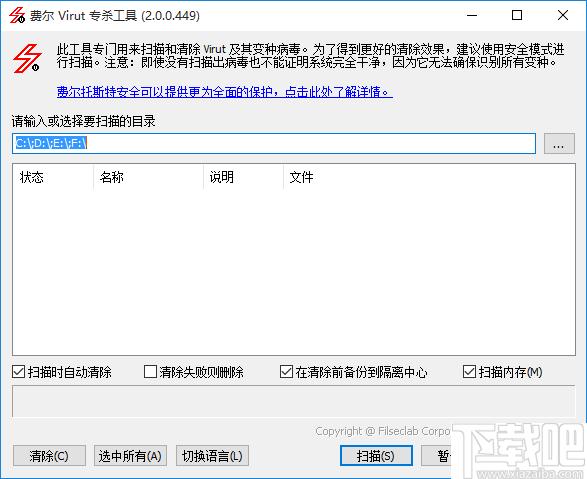Start scanning with the 扫描(S) button
This screenshot has width=587, height=479.
pos(376,456)
